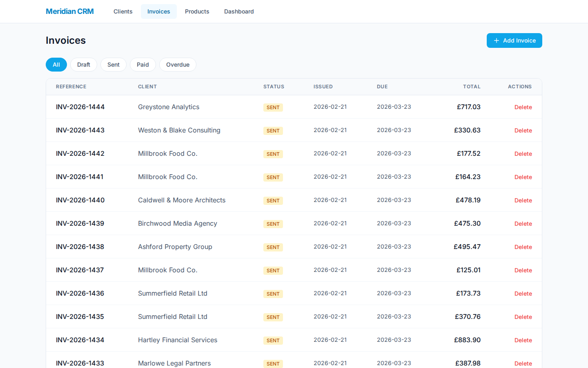Click client Marlowe Legal Partners
This screenshot has width=588, height=368.
tap(174, 363)
